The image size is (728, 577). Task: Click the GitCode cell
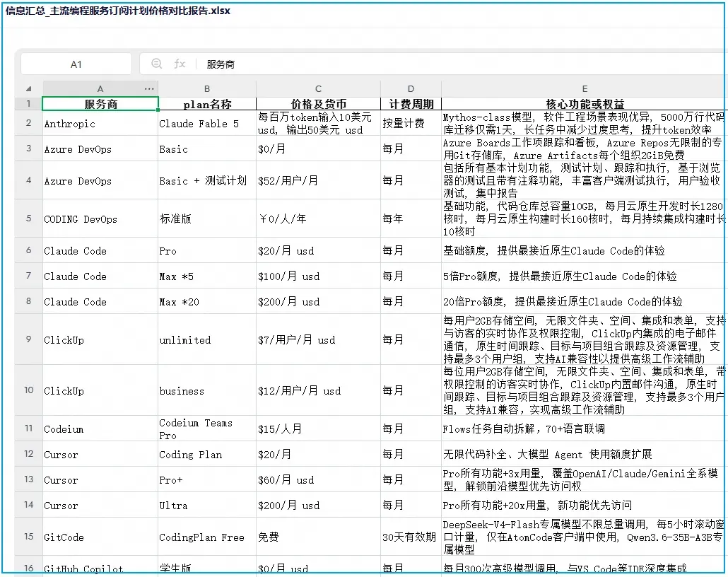coord(100,537)
